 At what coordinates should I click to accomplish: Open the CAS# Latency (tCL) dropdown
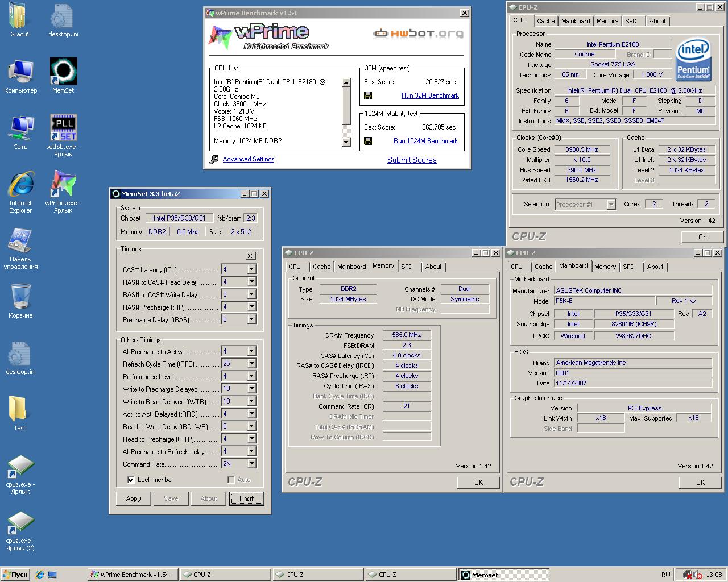[251, 269]
